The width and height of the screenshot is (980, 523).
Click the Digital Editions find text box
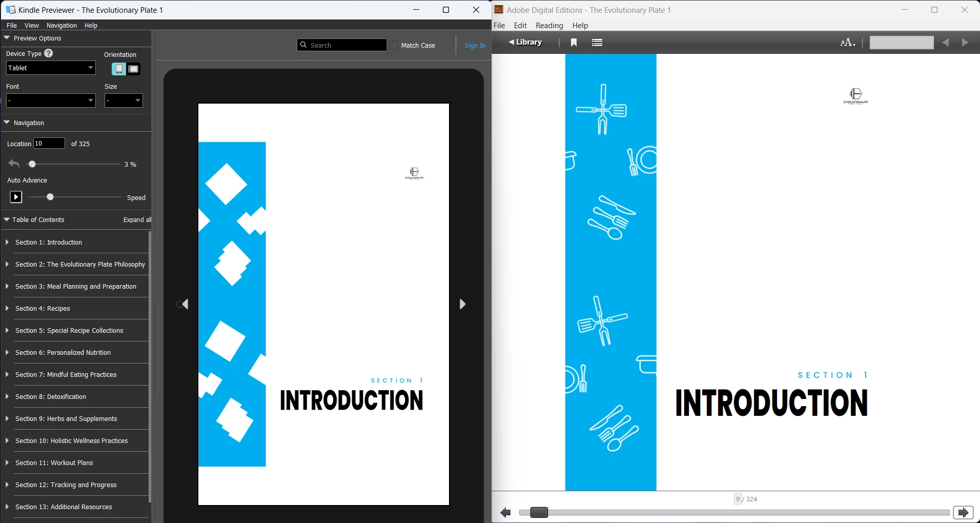(x=902, y=43)
